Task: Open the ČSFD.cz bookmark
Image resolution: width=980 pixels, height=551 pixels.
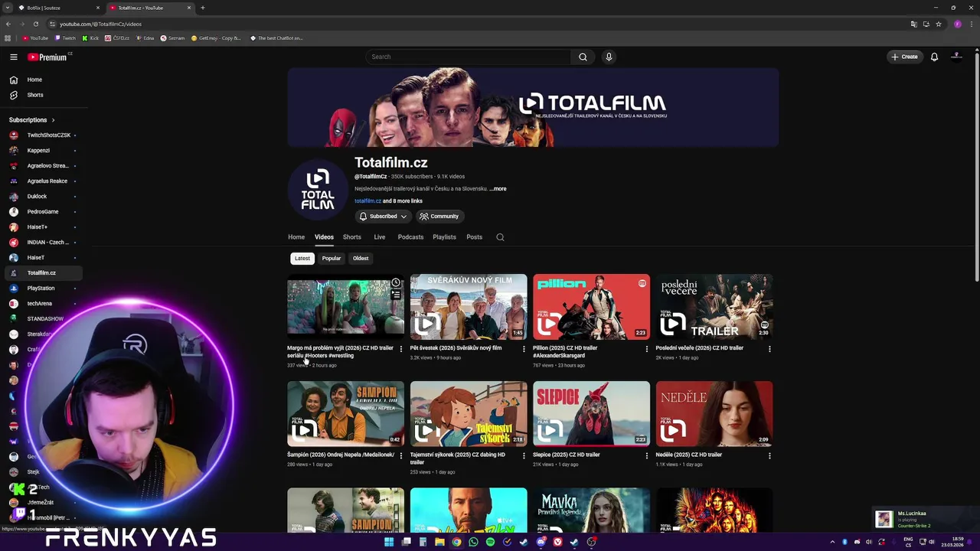Action: (x=117, y=37)
